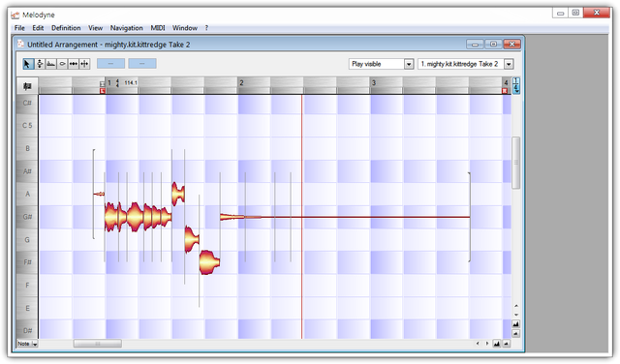Click the horizontal zoom out button
Screen dimensions: 620x364
pyautogui.click(x=506, y=344)
